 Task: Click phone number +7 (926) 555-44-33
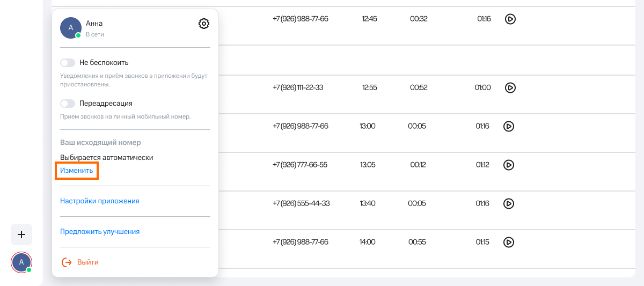click(x=301, y=203)
